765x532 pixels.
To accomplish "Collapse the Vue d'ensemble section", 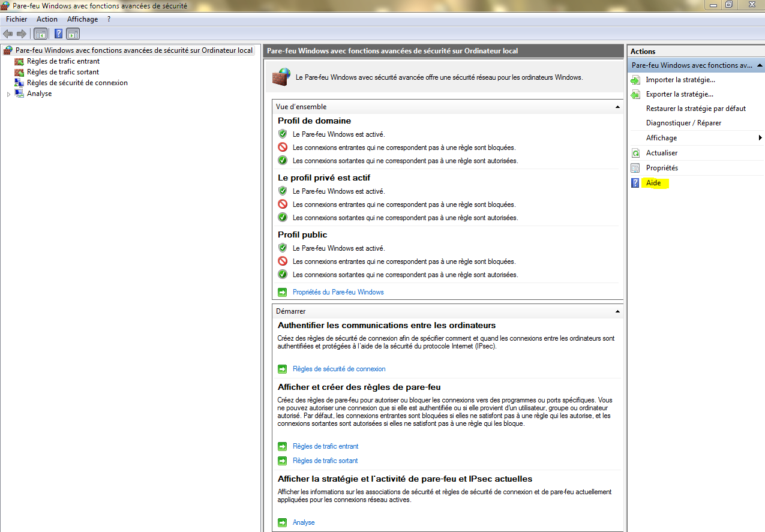I will [617, 107].
